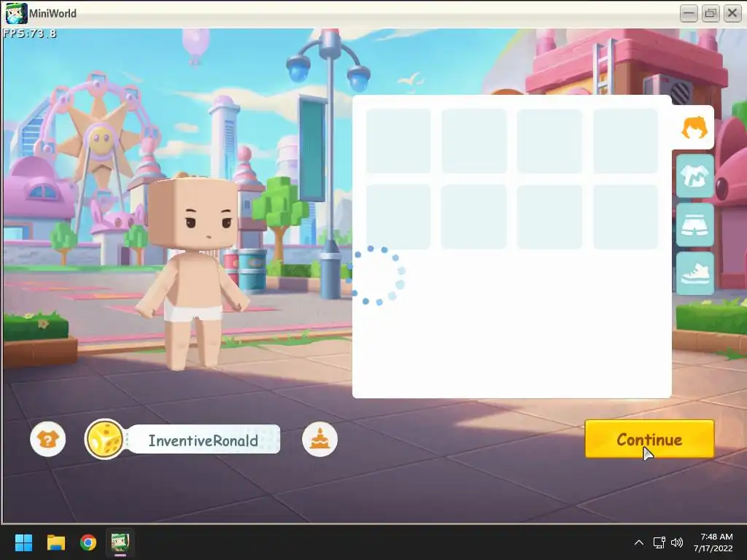Click the random outfit question-mark shirt icon
Image resolution: width=747 pixels, height=560 pixels.
(x=47, y=439)
